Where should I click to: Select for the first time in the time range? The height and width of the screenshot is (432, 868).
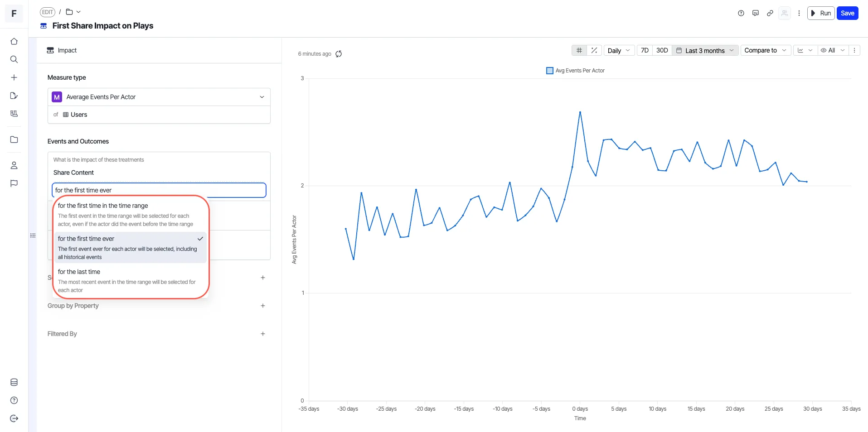[130, 215]
